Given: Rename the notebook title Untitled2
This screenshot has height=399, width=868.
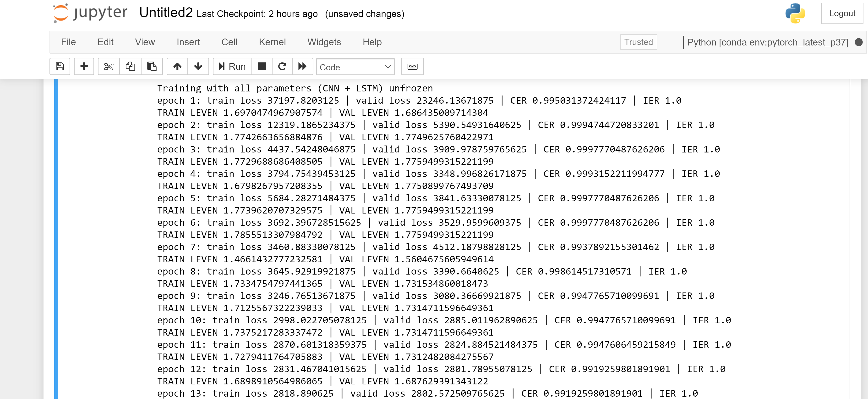Looking at the screenshot, I should click(x=166, y=13).
